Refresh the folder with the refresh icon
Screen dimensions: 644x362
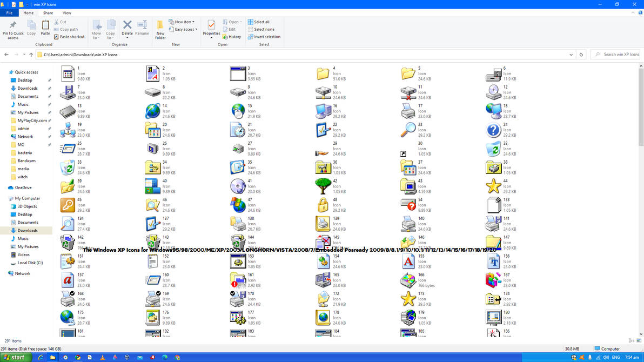[x=581, y=54]
